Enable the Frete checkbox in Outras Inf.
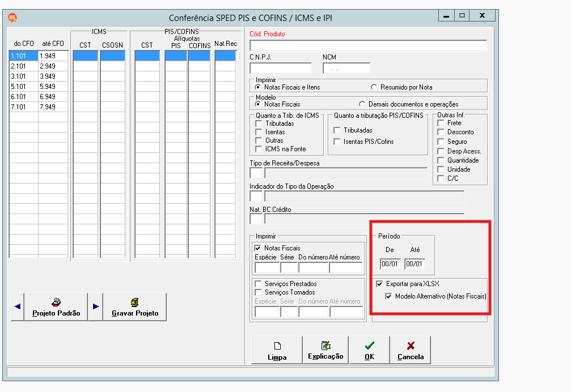Screen dimensions: 571x392 pos(441,123)
